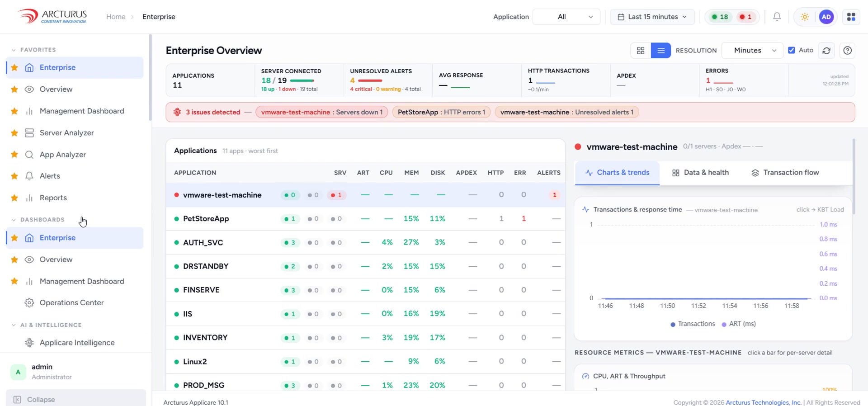Click the Unresolved alerts 1 issue chip
This screenshot has width=868, height=406.
[567, 112]
